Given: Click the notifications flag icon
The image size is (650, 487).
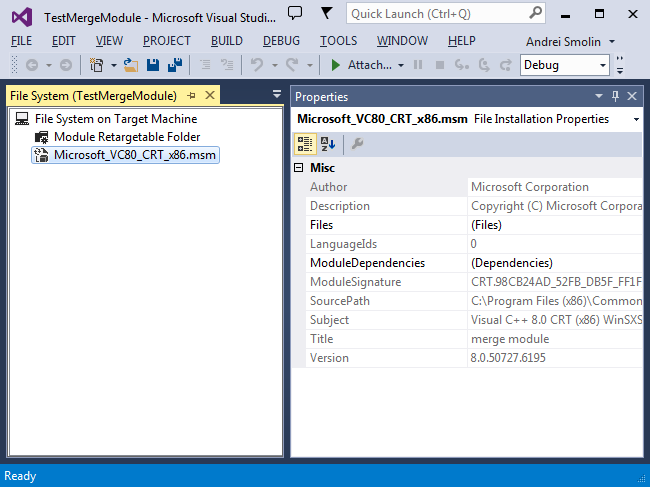Looking at the screenshot, I should pos(327,13).
